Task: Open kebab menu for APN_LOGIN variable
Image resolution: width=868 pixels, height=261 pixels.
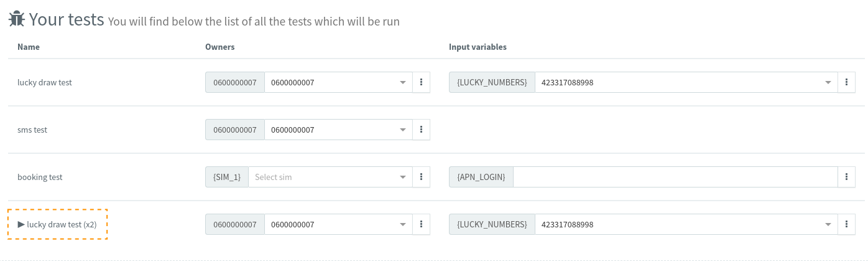Action: pos(847,177)
